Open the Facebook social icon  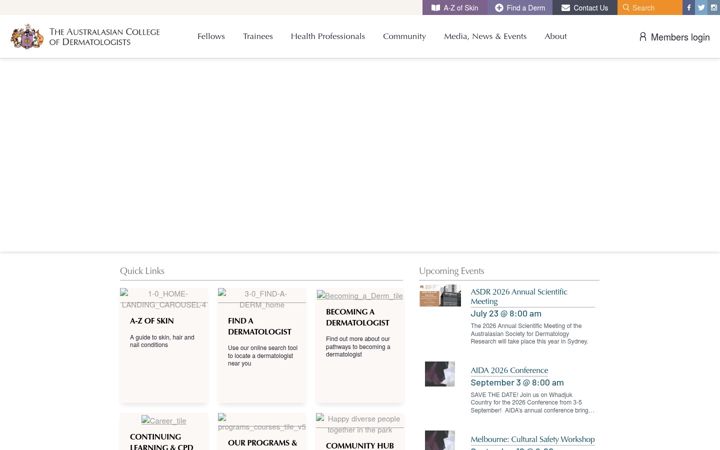click(x=688, y=7)
